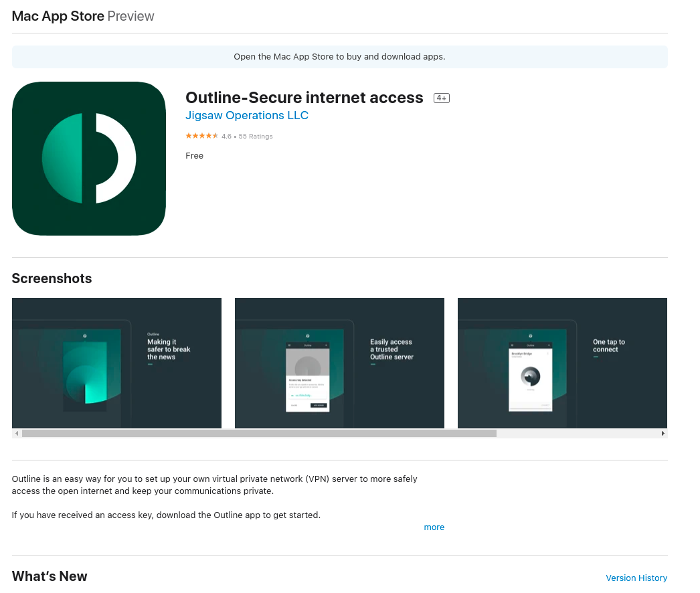Click the Outline app icon
Viewport: 700px width, 593px height.
(89, 159)
